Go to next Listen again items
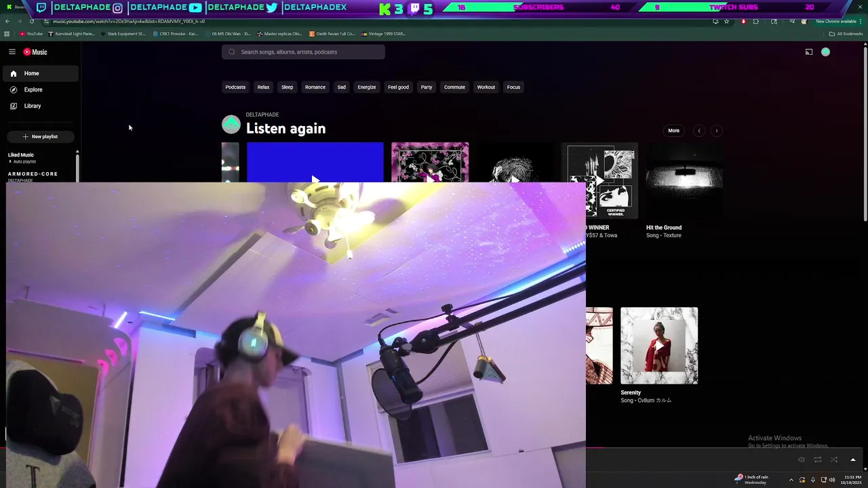868x488 pixels. pyautogui.click(x=717, y=130)
